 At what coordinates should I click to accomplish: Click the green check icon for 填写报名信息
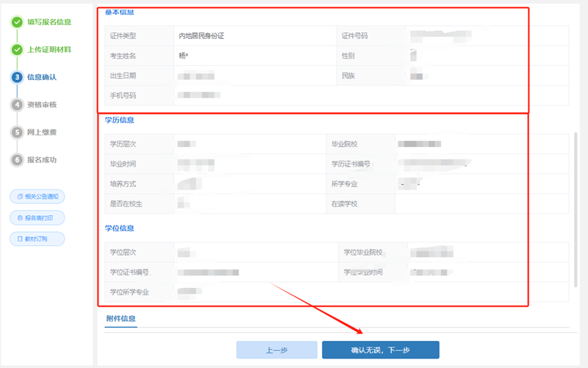(17, 22)
